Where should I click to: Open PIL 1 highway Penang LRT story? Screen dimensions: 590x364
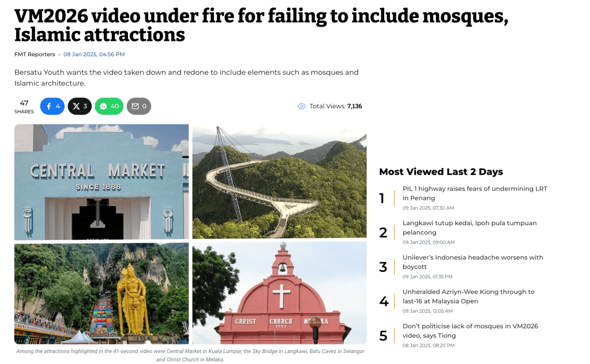[475, 193]
